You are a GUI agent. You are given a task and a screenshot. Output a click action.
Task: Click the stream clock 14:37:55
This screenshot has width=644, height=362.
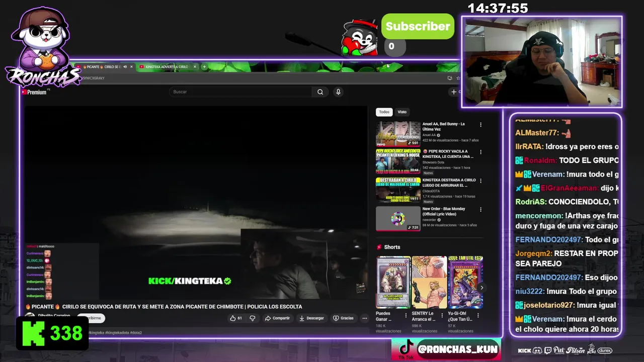(498, 8)
